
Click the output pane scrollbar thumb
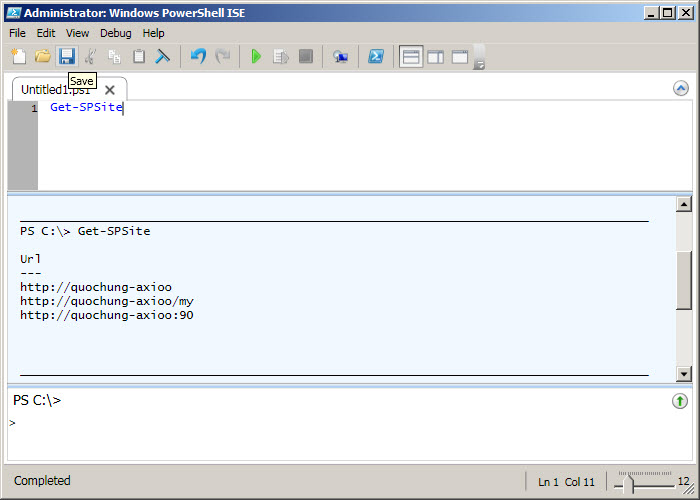click(683, 280)
